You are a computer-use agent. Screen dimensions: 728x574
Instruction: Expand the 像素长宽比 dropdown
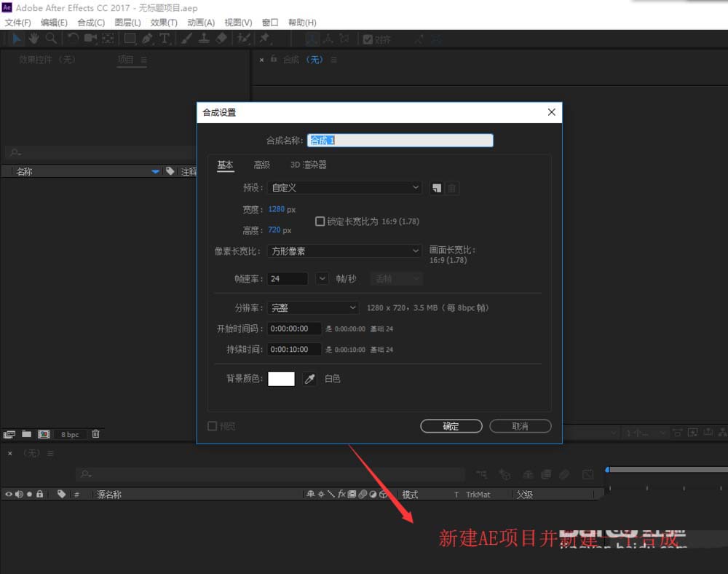344,251
